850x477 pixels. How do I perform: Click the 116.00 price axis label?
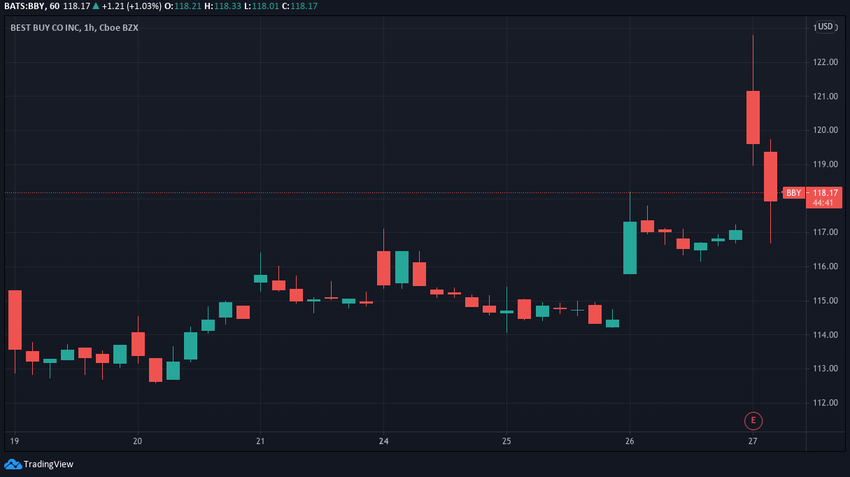825,266
